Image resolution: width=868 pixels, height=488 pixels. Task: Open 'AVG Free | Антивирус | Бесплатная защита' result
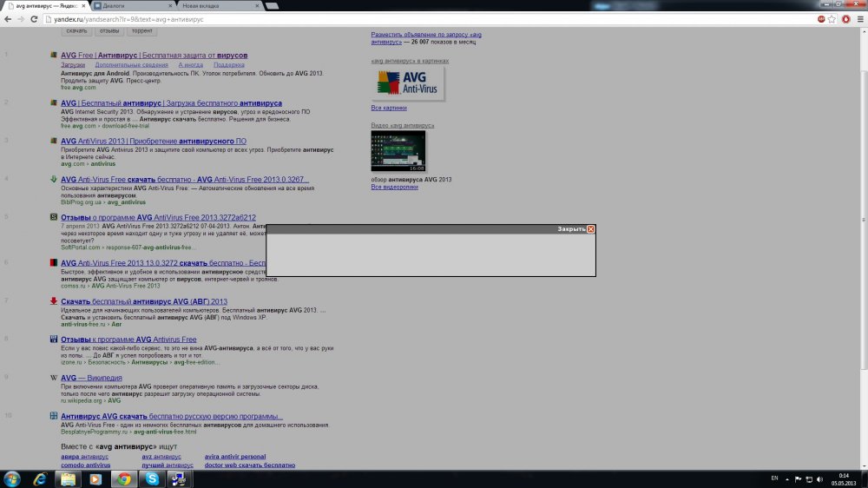[x=154, y=56]
